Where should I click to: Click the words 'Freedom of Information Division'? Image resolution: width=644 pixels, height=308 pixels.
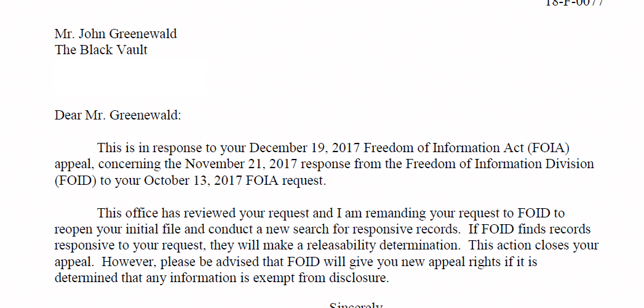500,164
